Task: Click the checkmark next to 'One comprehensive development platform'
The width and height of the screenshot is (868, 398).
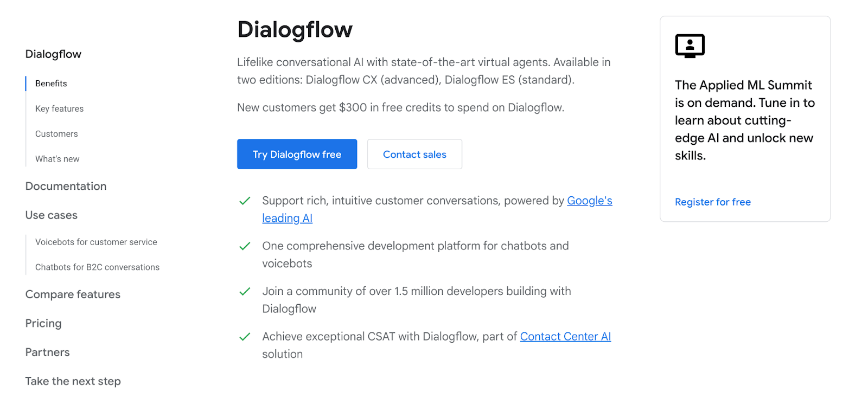Action: (x=245, y=246)
